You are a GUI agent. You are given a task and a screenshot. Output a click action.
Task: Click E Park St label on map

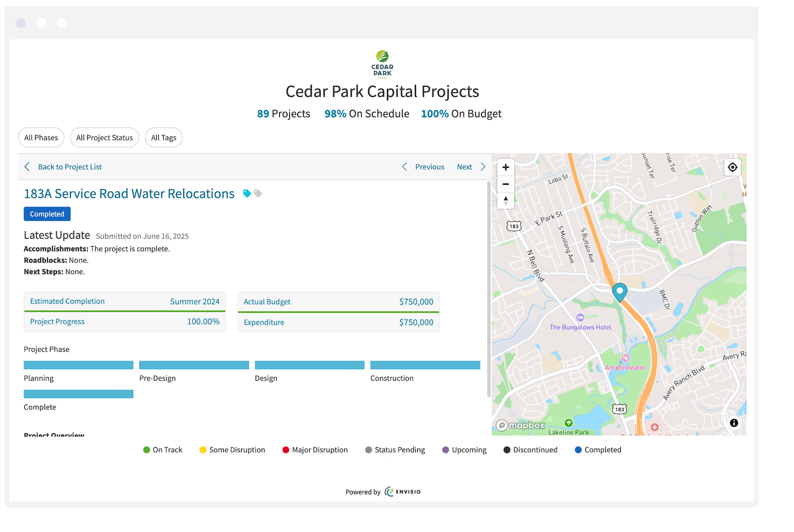click(549, 218)
